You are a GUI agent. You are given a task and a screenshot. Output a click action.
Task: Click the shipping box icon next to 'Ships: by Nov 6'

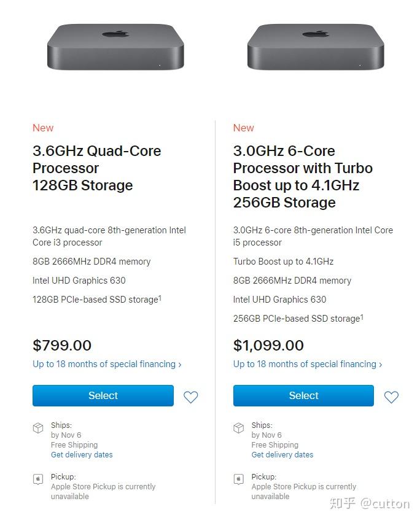(38, 428)
